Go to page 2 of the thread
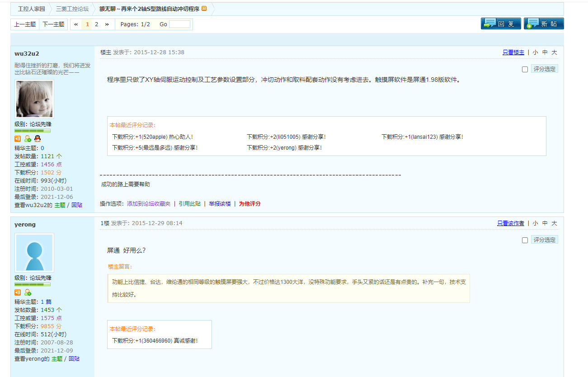 point(96,24)
